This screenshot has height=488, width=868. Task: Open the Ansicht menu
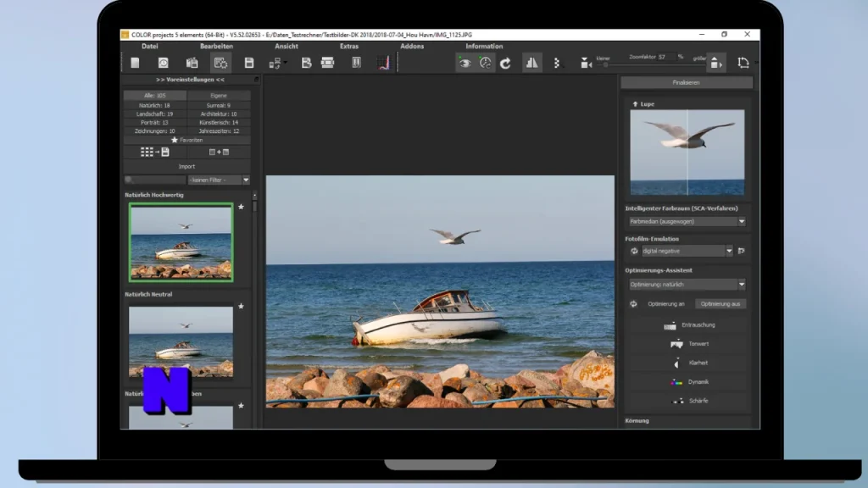tap(287, 47)
